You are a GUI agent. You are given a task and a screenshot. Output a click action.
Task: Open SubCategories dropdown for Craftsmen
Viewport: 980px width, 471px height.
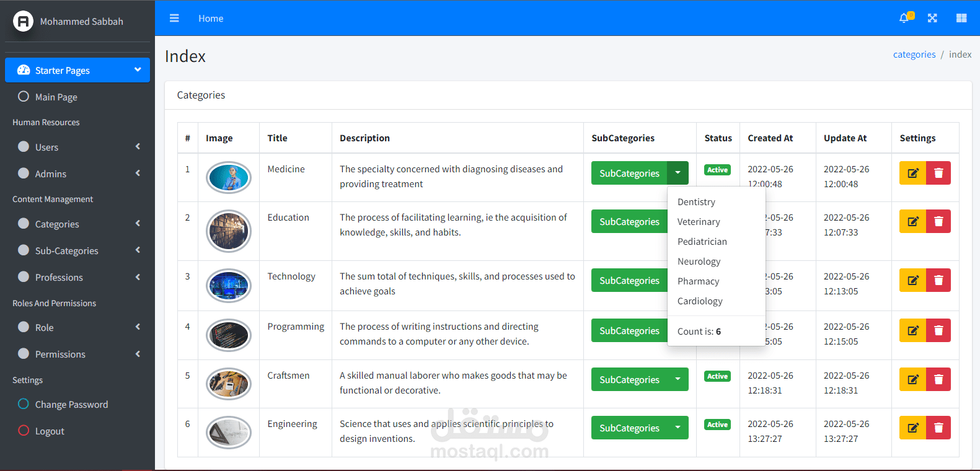coord(678,380)
